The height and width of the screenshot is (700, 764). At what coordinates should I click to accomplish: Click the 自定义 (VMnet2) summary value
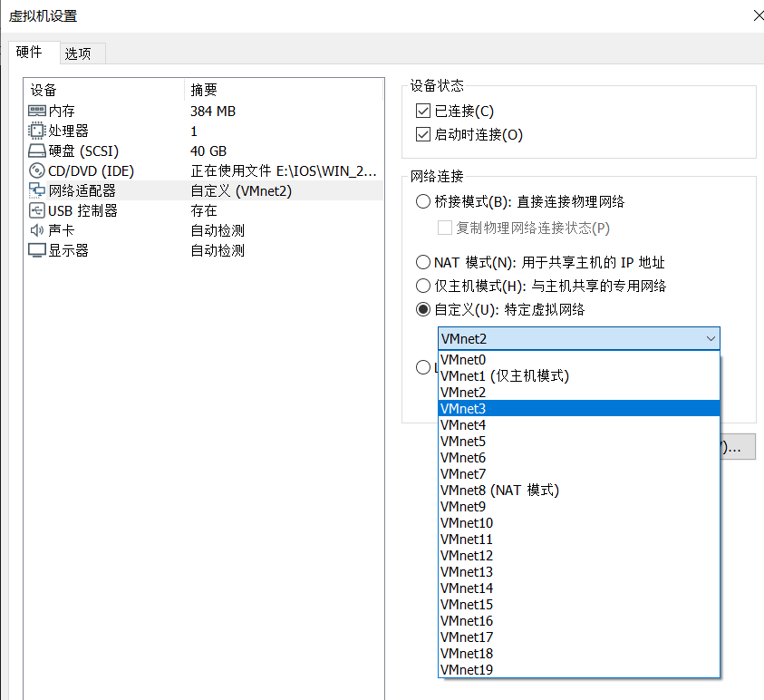241,190
